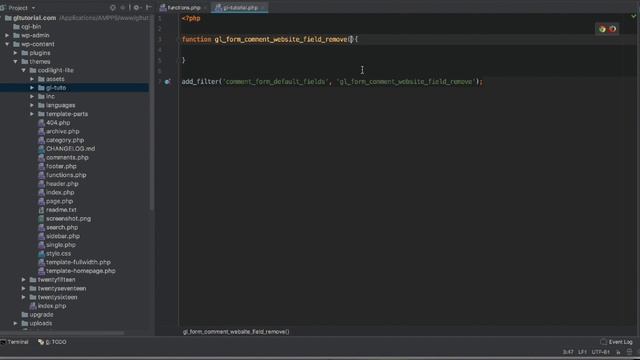
Task: Open the Event Log
Action: (616, 342)
